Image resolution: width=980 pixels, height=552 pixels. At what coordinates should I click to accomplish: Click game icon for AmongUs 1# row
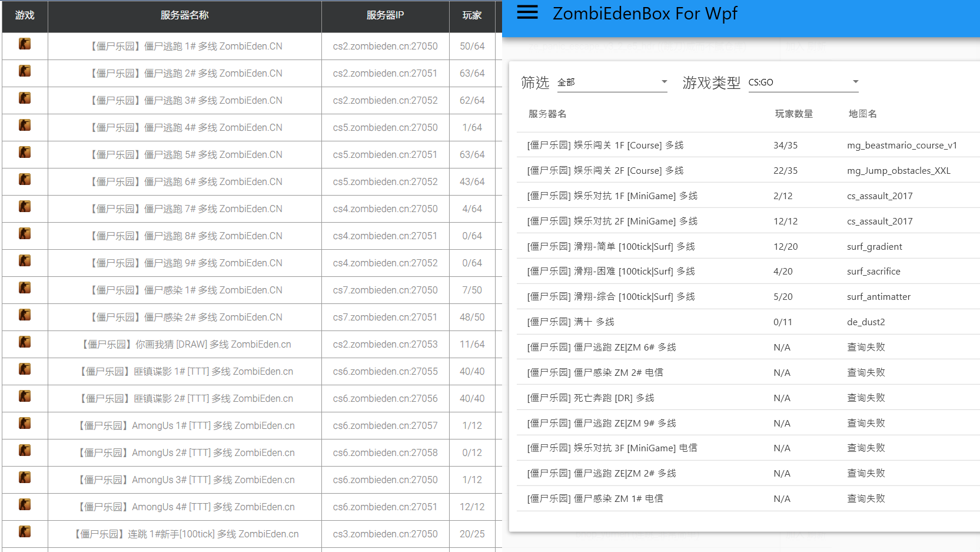25,423
